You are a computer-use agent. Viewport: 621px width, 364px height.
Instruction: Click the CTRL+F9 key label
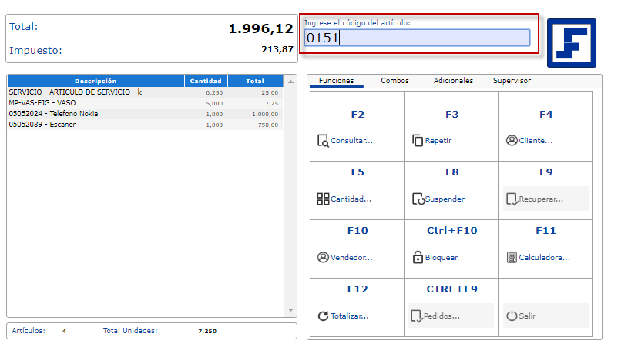(452, 289)
